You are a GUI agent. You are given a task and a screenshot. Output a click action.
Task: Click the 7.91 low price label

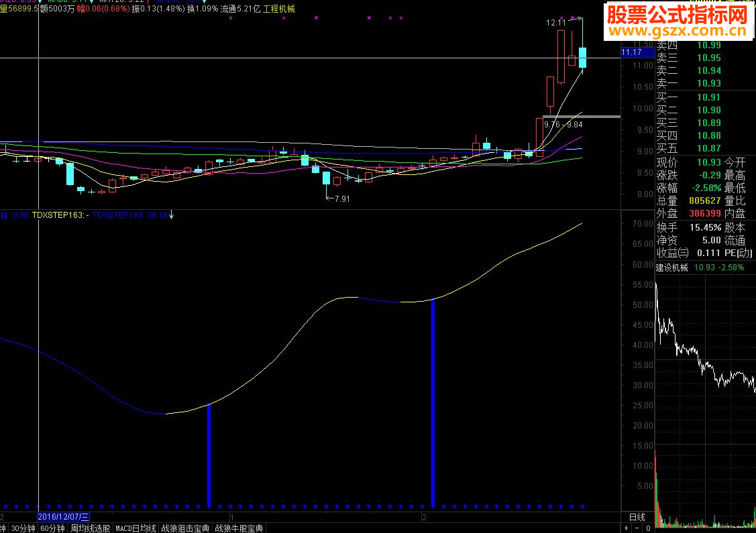tap(342, 198)
